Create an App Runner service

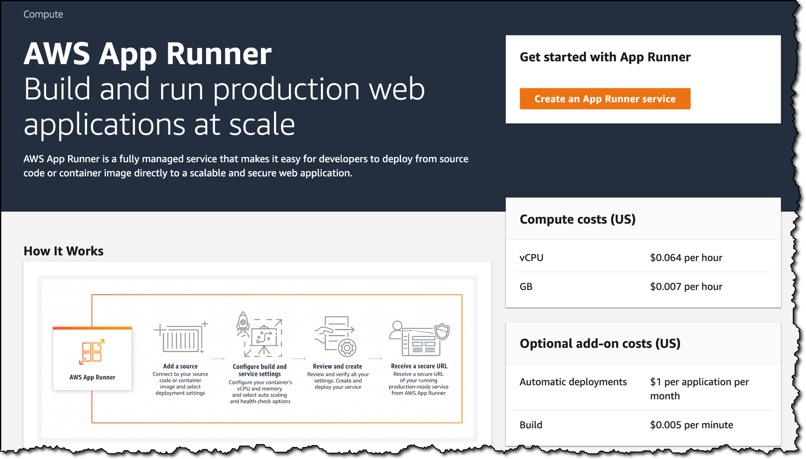click(604, 99)
